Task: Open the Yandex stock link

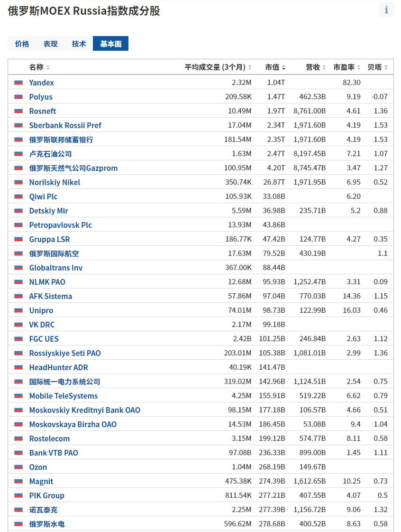Action: click(x=41, y=83)
